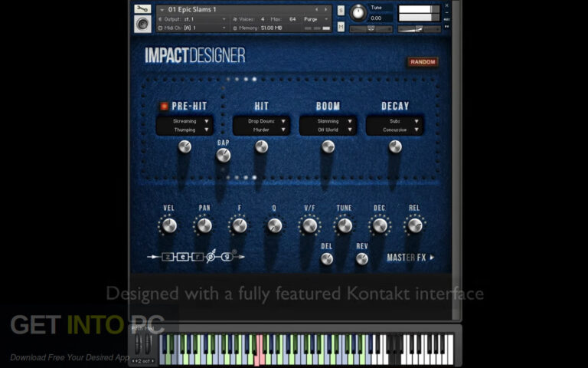Open the DECAY Subs dropdown

click(395, 121)
